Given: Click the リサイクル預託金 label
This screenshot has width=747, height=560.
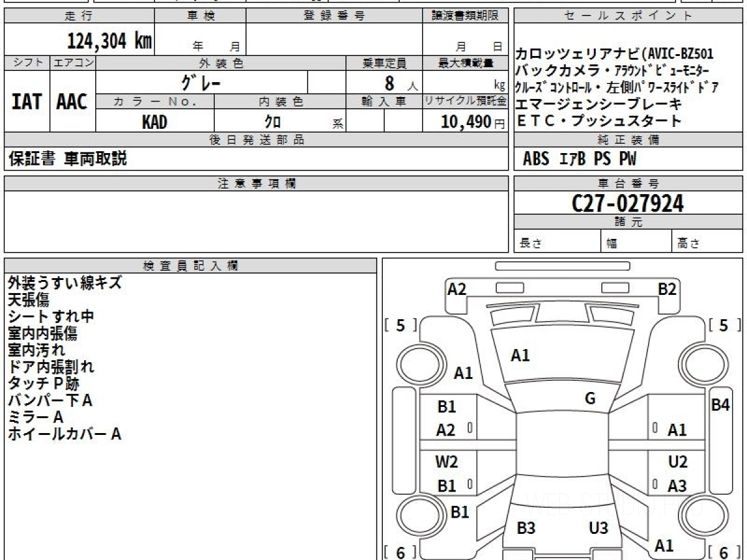Looking at the screenshot, I should [465, 101].
